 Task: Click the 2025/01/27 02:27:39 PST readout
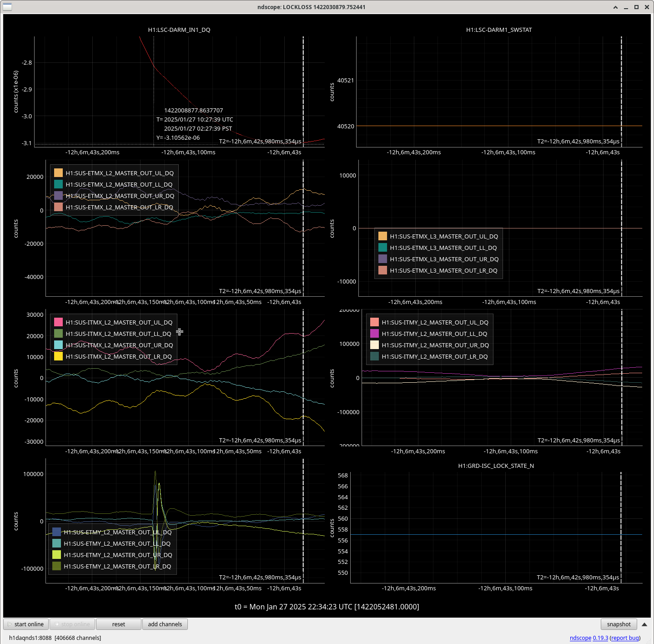click(x=198, y=128)
